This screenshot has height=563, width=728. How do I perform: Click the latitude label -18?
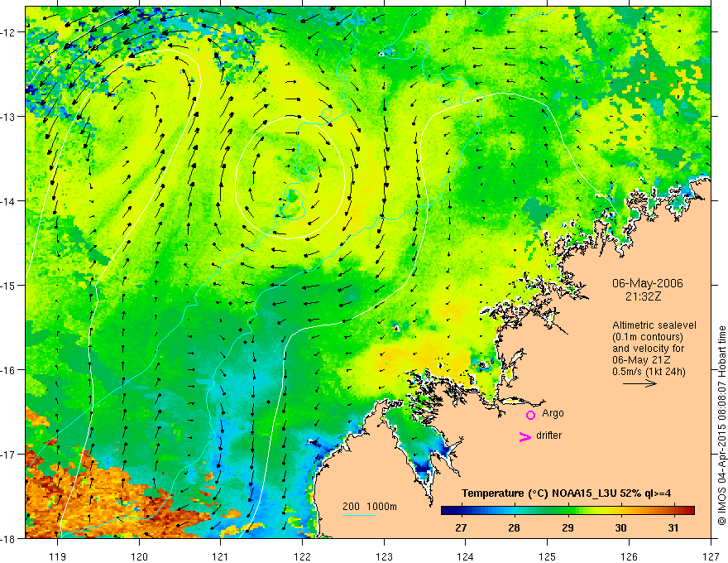pos(8,538)
